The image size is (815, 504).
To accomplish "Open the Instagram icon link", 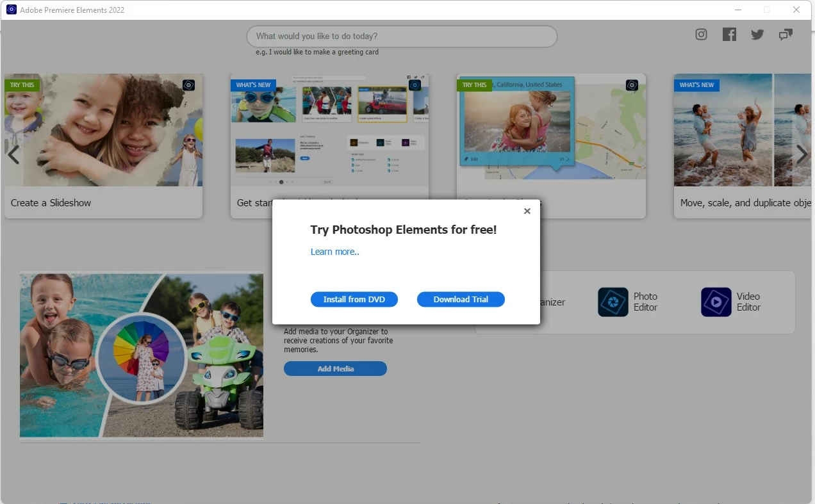I will coord(701,35).
